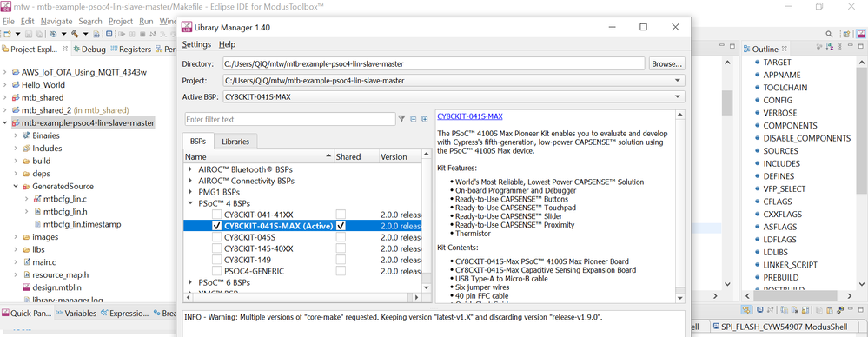The width and height of the screenshot is (868, 337).
Task: Collapse PSoC 4 BSPs group
Action: 191,203
